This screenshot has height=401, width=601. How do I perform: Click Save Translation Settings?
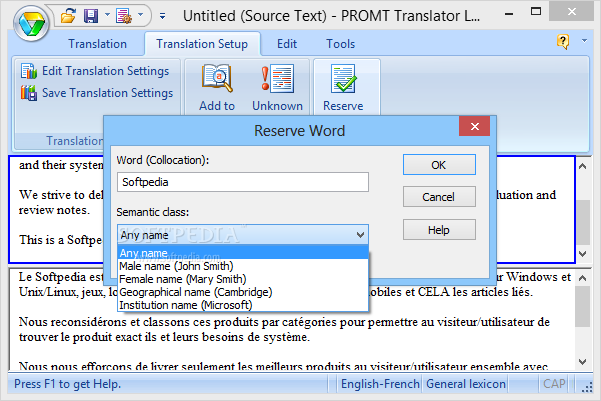(97, 93)
